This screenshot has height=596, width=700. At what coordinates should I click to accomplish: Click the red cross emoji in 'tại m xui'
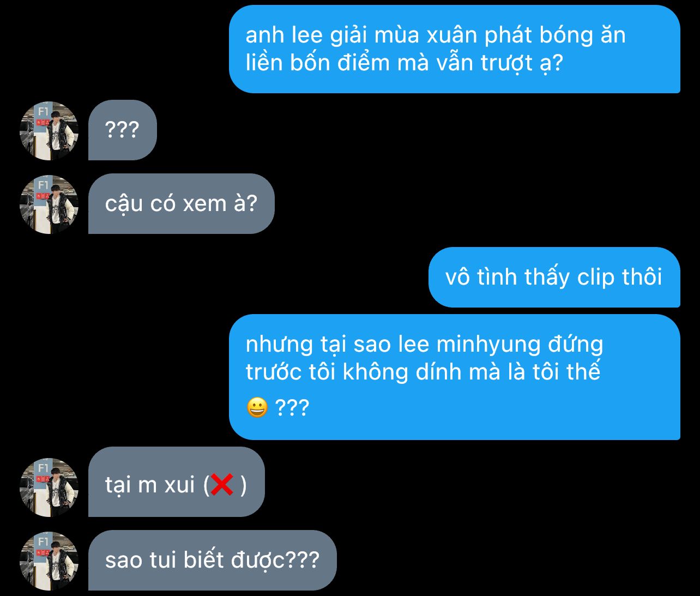(x=222, y=484)
